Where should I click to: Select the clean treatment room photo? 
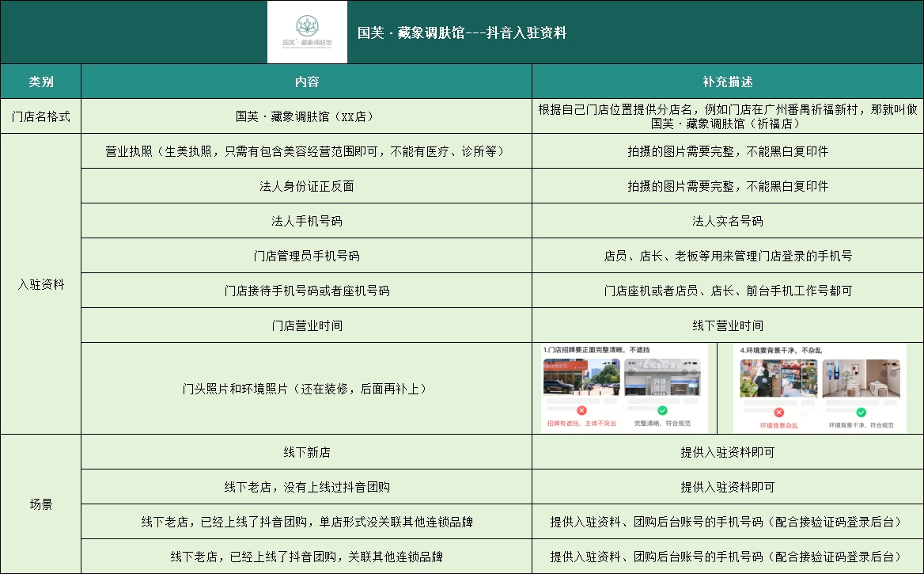click(x=863, y=378)
